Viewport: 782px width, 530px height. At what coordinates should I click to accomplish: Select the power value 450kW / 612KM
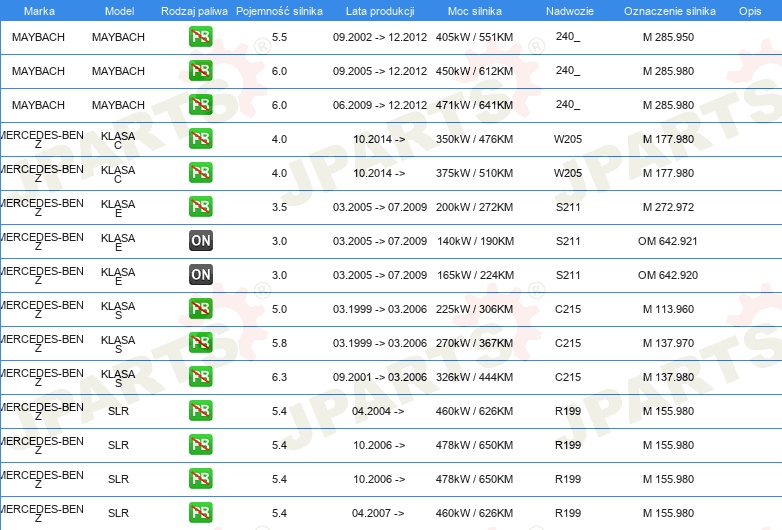[x=474, y=71]
